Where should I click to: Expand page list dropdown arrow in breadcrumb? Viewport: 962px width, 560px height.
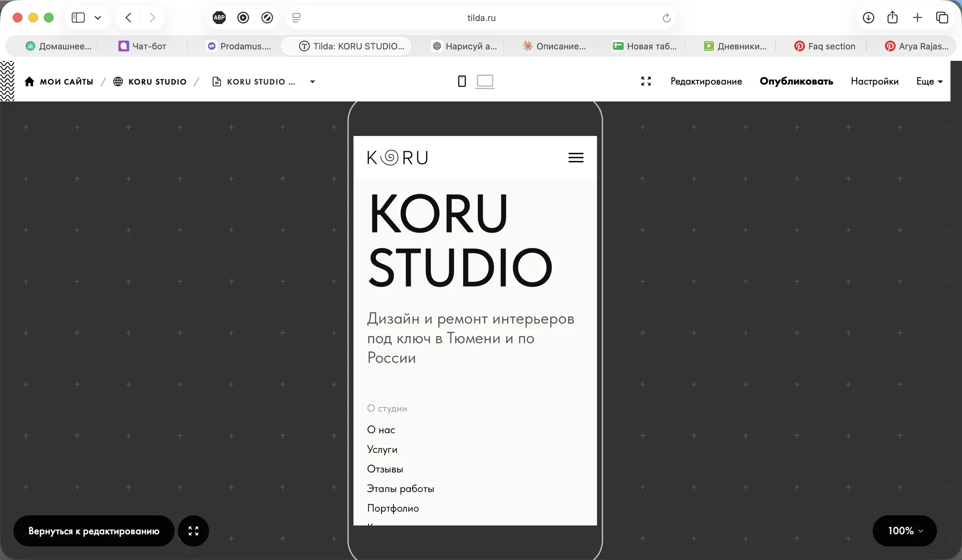point(313,82)
